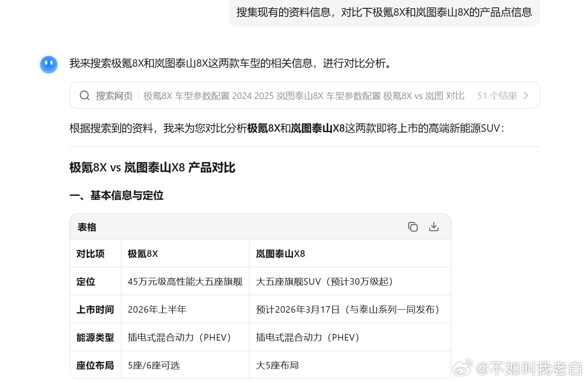Click the line 我来搜索极氪8X和岚图泰山8X
This screenshot has width=588, height=382.
pos(232,64)
